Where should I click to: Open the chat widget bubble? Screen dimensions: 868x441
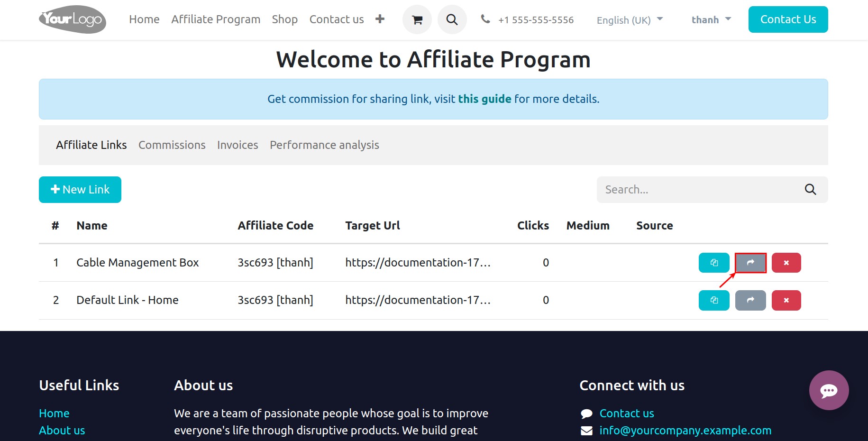[x=829, y=390]
